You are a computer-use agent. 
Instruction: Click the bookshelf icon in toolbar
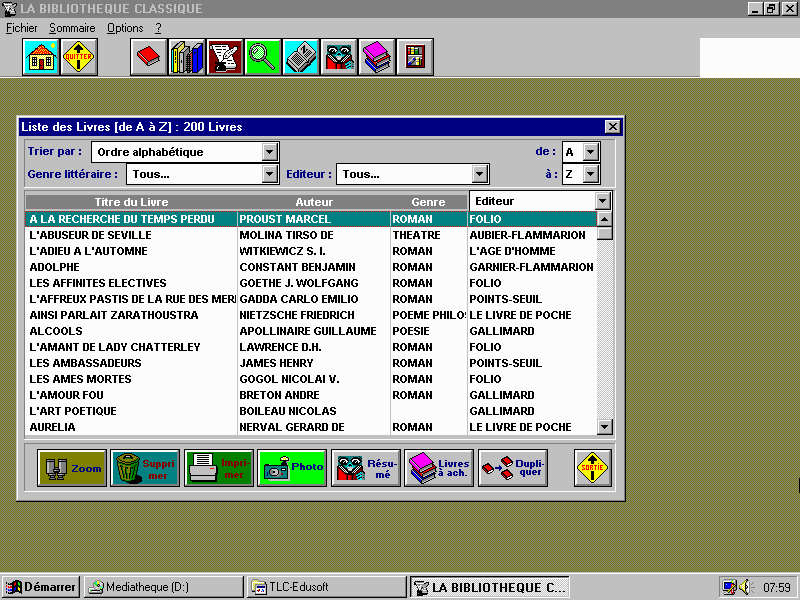tap(414, 58)
